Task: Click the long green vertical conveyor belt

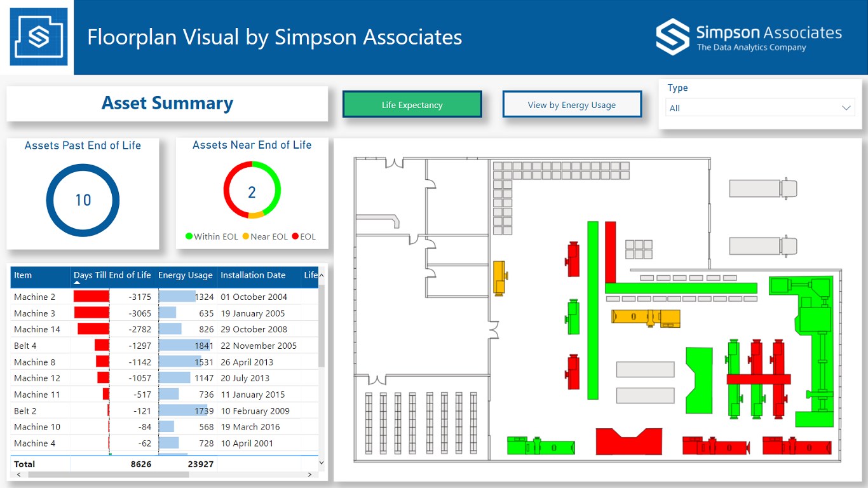Action: click(x=593, y=310)
